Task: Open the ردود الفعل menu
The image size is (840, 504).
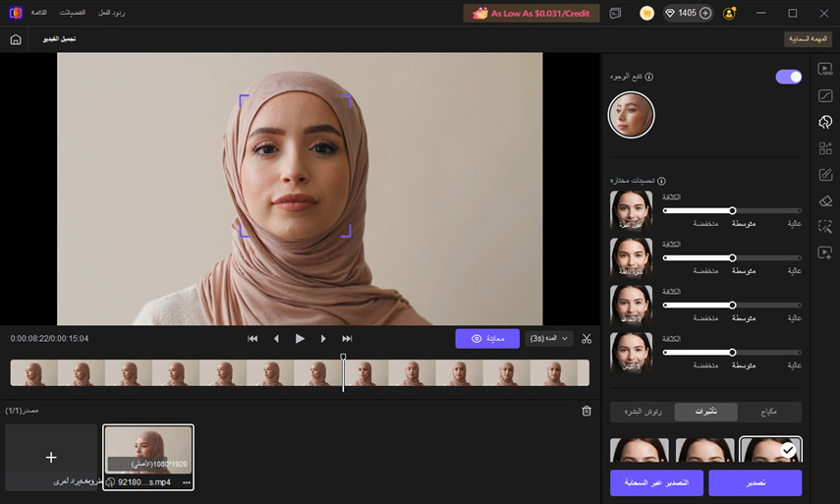Action: [111, 13]
